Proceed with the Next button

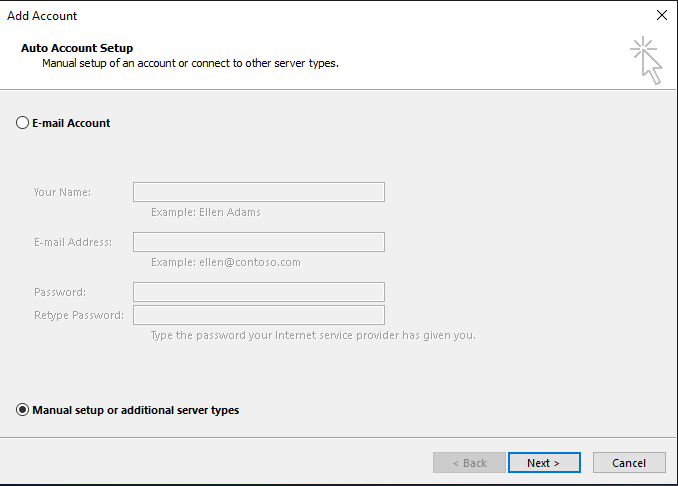(x=544, y=463)
